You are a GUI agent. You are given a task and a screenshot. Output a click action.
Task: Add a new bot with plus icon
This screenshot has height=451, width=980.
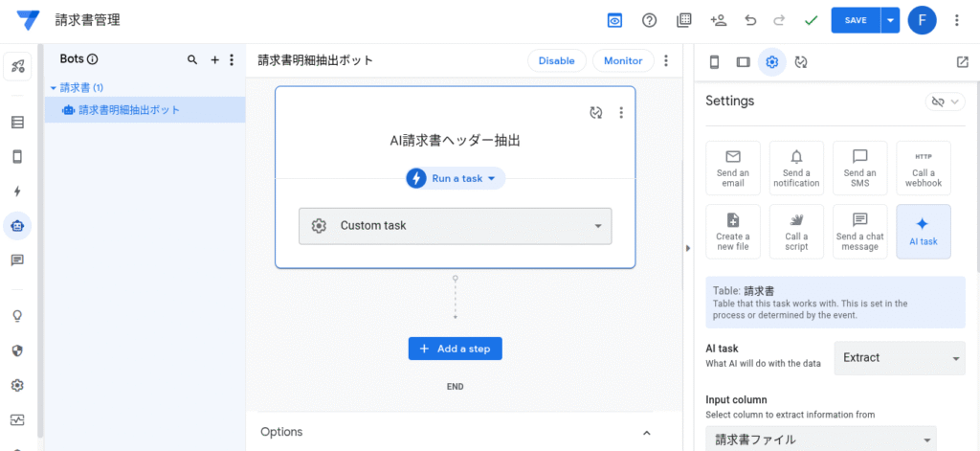[214, 59]
